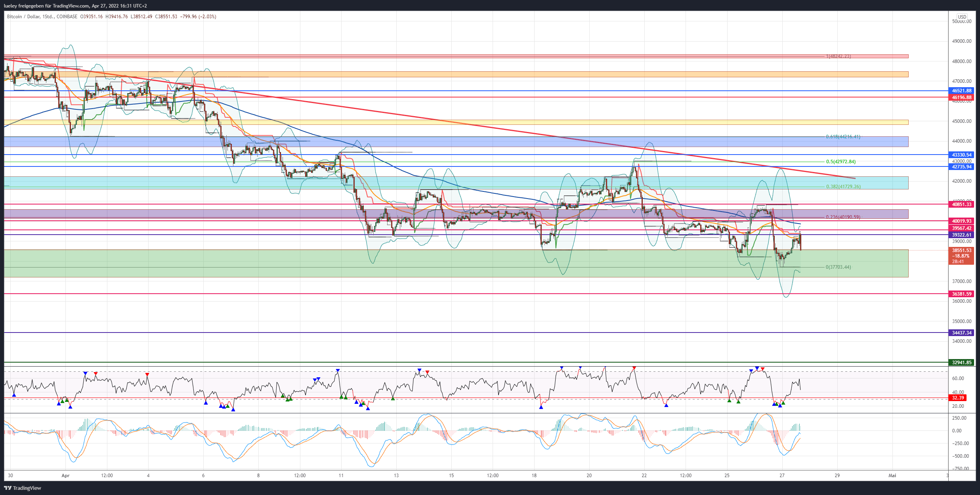Click the close value C38551.53
The width and height of the screenshot is (980, 495).
pos(166,17)
